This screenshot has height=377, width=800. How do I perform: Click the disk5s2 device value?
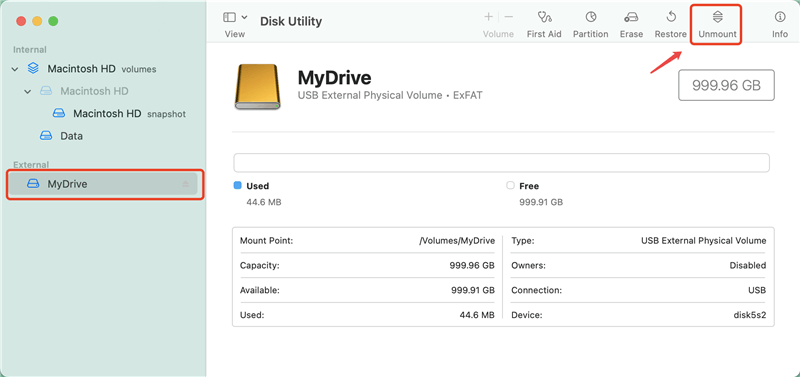(749, 315)
